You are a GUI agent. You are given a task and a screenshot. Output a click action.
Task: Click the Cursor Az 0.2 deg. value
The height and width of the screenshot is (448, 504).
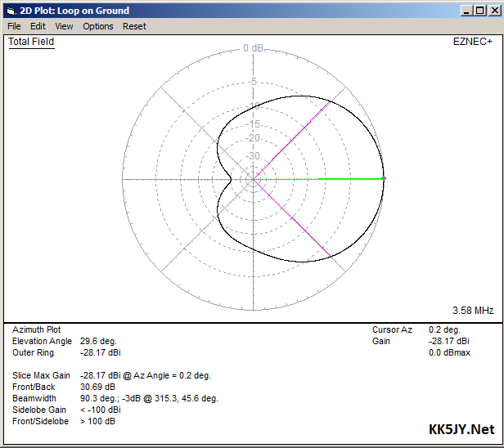(x=445, y=329)
